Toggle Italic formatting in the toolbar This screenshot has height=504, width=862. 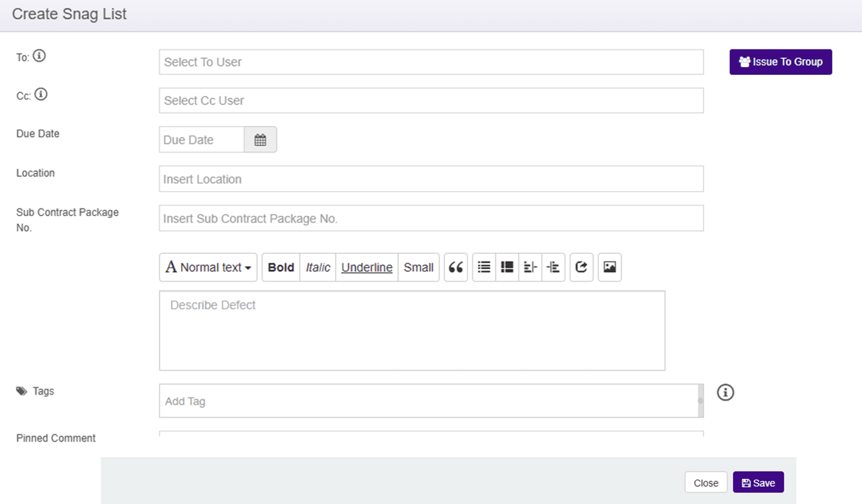pos(318,267)
